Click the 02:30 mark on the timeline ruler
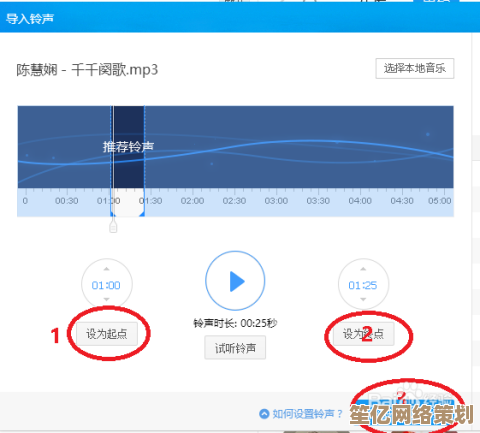This screenshot has width=480, height=433. [x=234, y=201]
